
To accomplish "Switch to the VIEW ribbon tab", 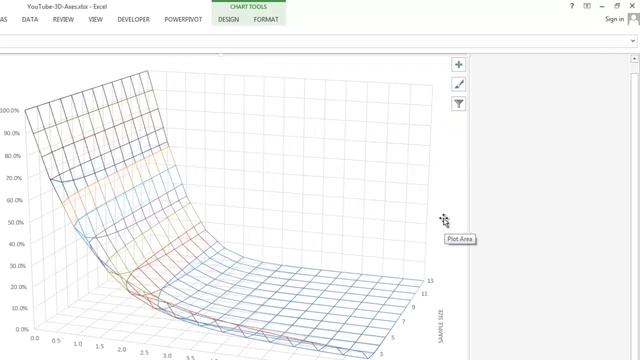I will tap(96, 19).
